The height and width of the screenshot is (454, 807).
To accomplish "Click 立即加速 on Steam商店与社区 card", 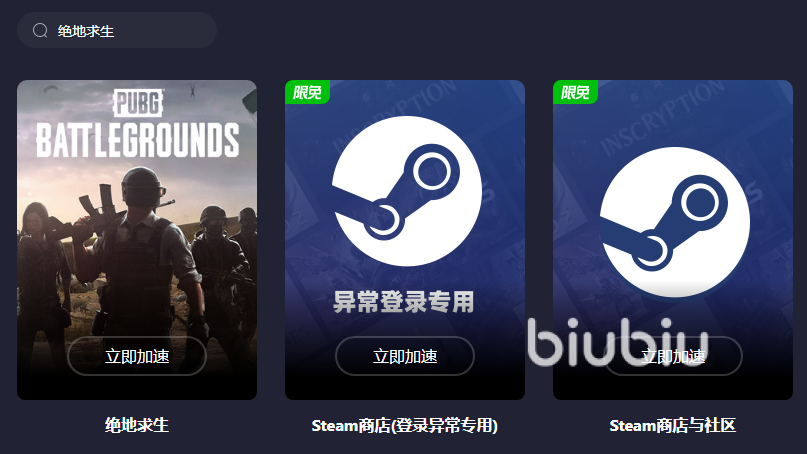I will click(x=673, y=356).
